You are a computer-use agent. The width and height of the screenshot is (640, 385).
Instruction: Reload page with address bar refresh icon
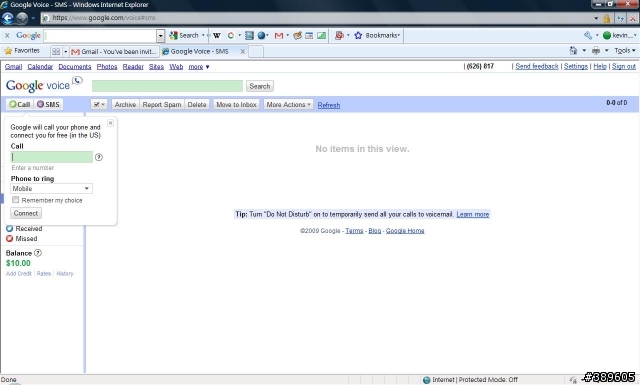click(621, 18)
